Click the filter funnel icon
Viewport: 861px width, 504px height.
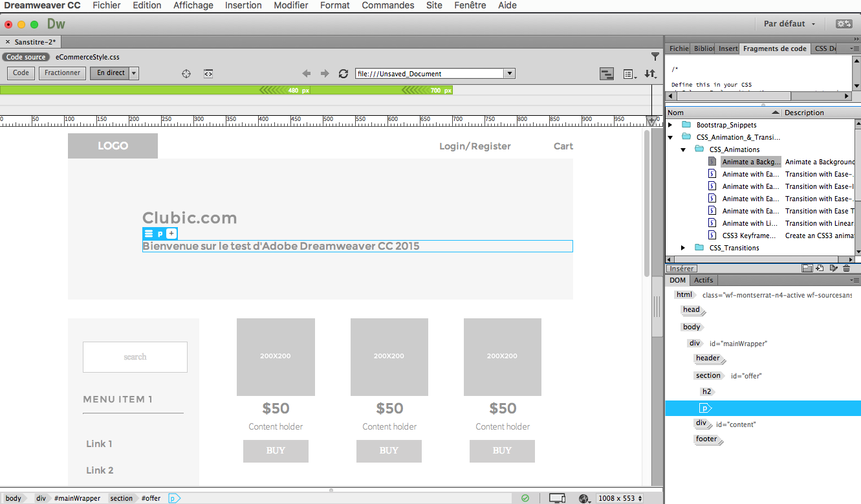(x=655, y=57)
